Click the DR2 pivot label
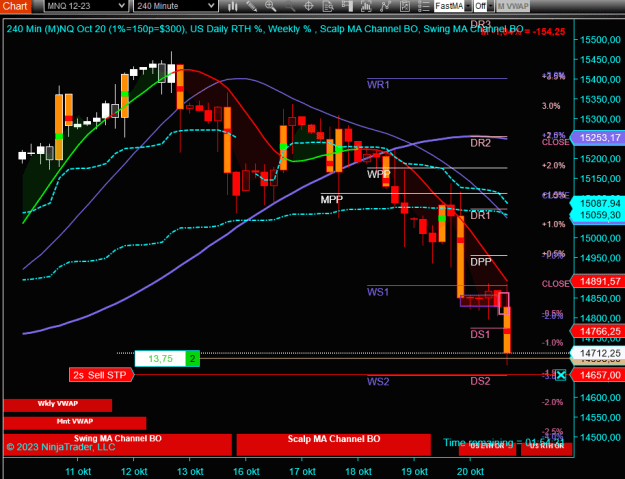 (480, 143)
